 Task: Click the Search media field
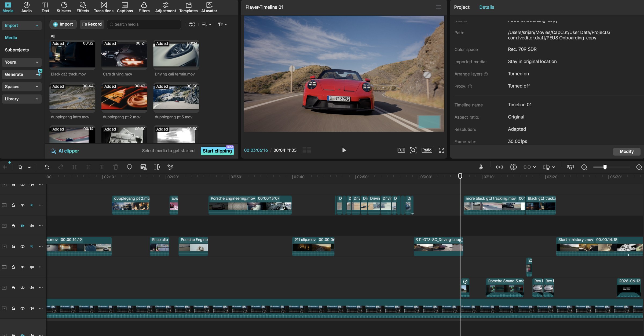[144, 24]
